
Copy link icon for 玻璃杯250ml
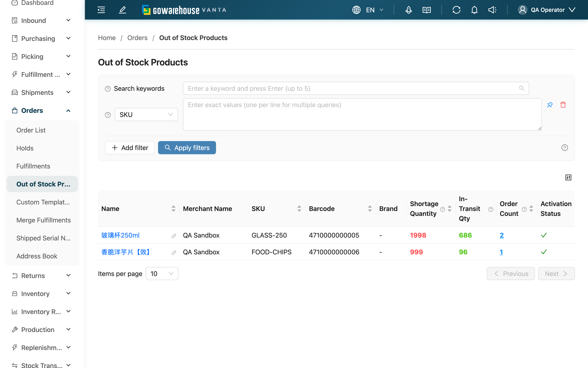[174, 236]
